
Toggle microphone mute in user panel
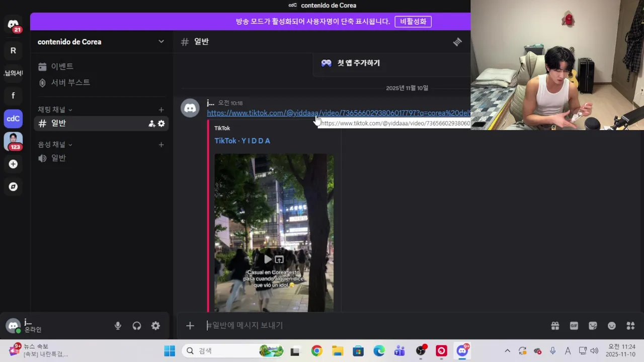(x=118, y=326)
